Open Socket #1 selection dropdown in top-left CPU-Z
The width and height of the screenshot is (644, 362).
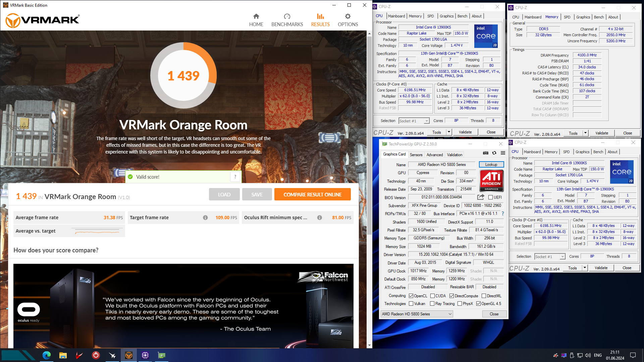pos(414,121)
